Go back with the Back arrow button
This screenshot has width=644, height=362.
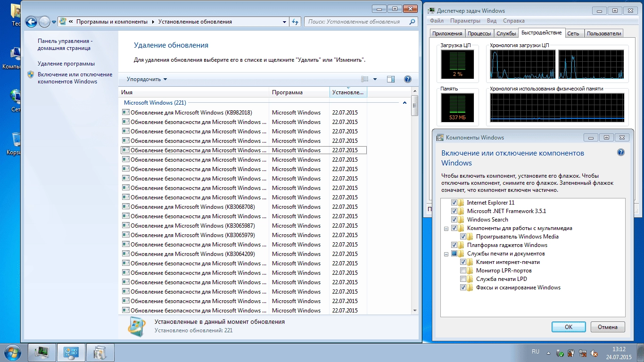pos(31,22)
